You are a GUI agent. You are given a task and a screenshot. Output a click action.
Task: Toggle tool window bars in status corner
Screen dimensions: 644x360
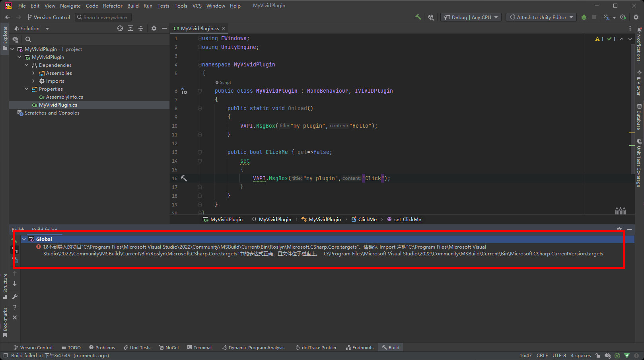click(5, 356)
